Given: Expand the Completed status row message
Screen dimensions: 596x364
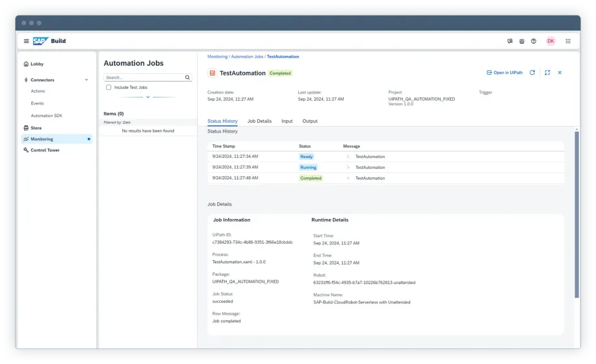Looking at the screenshot, I should point(348,178).
